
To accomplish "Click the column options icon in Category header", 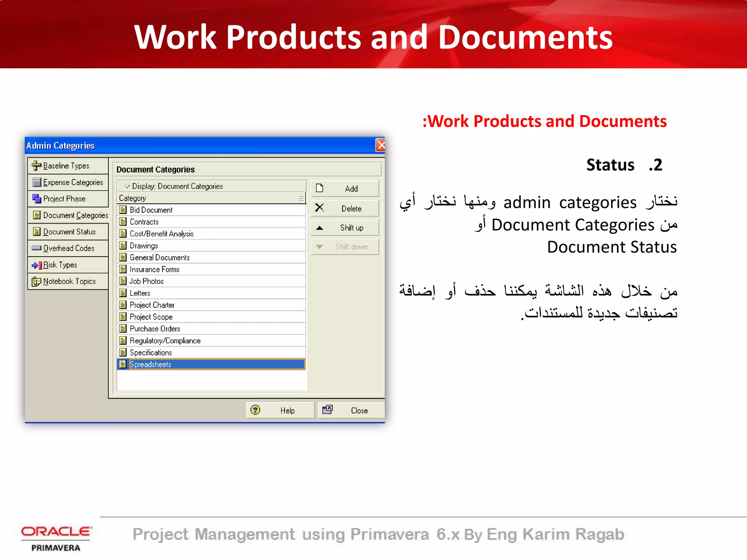I will point(301,198).
